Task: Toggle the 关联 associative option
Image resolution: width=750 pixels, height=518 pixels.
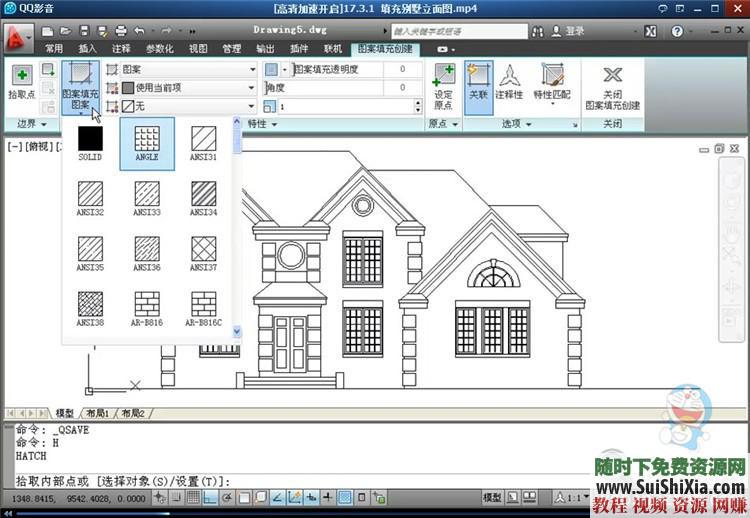Action: tap(478, 87)
